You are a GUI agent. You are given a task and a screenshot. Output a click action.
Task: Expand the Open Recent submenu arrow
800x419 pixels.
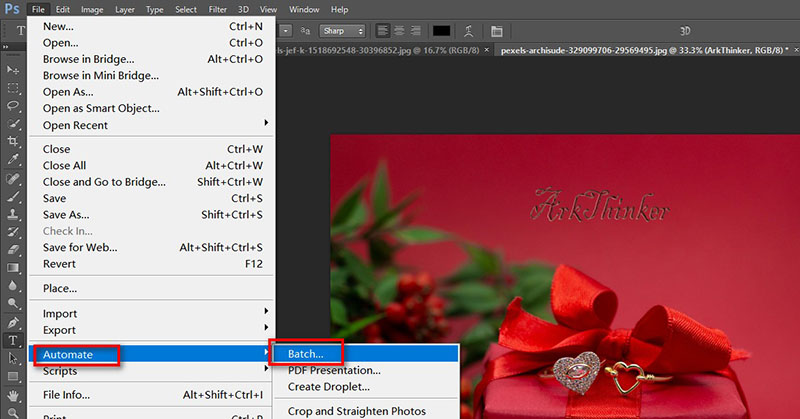[266, 122]
